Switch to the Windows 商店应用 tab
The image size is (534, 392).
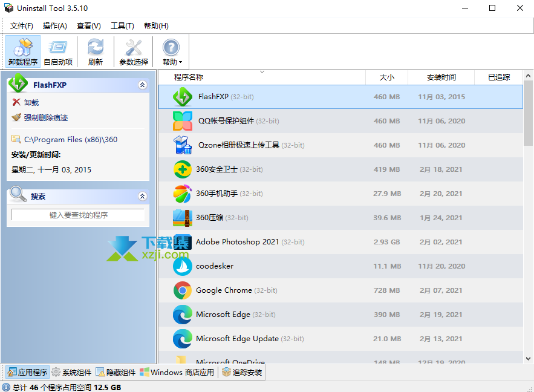pyautogui.click(x=177, y=372)
